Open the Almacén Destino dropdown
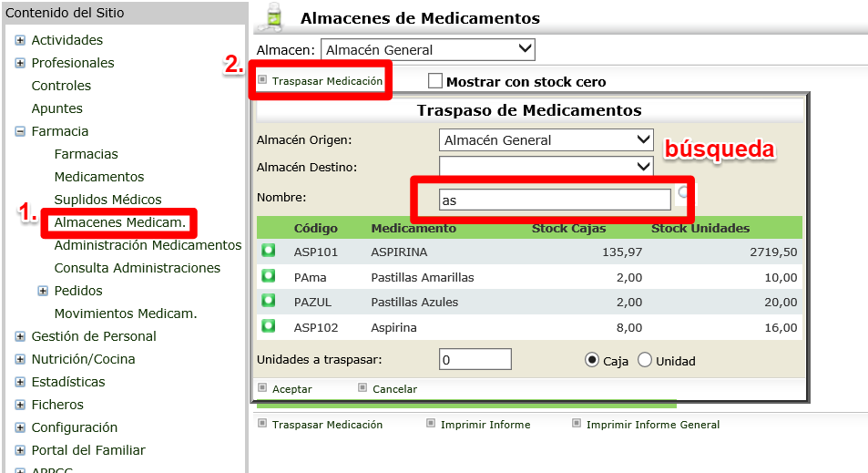Viewport: 868px width, 473px height. pos(546,167)
